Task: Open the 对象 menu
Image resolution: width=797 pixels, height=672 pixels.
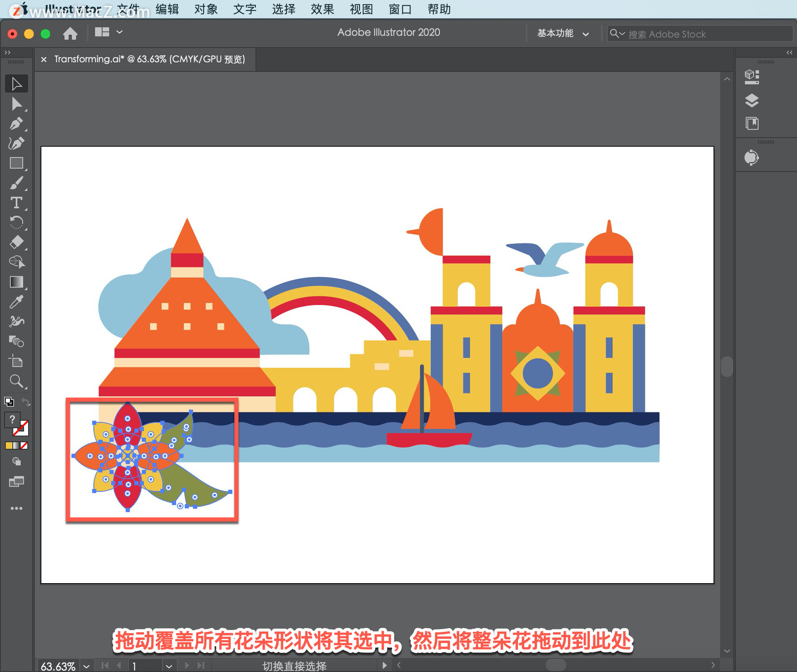Action: pyautogui.click(x=205, y=9)
